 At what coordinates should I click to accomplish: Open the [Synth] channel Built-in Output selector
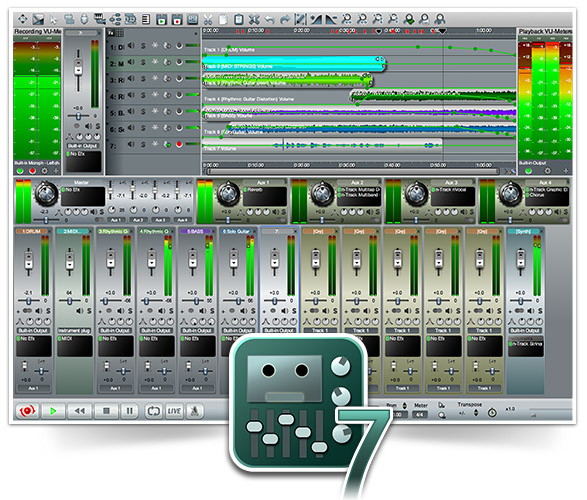525,330
